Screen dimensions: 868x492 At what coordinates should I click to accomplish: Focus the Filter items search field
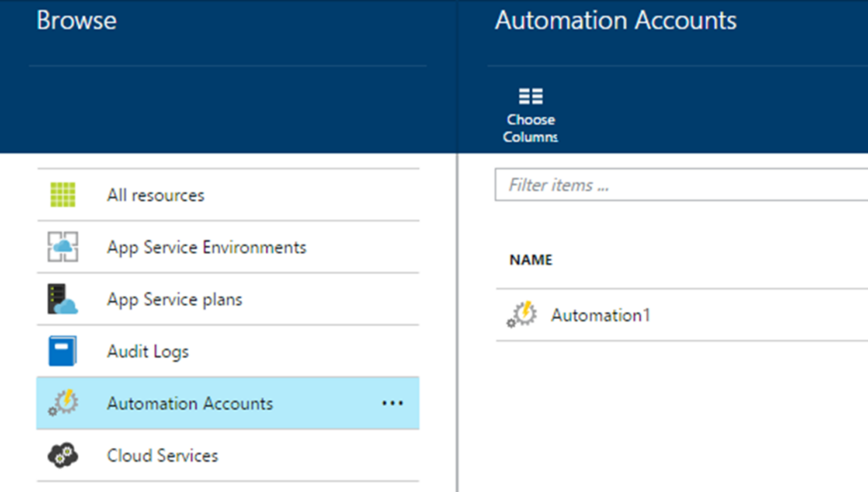tap(678, 185)
